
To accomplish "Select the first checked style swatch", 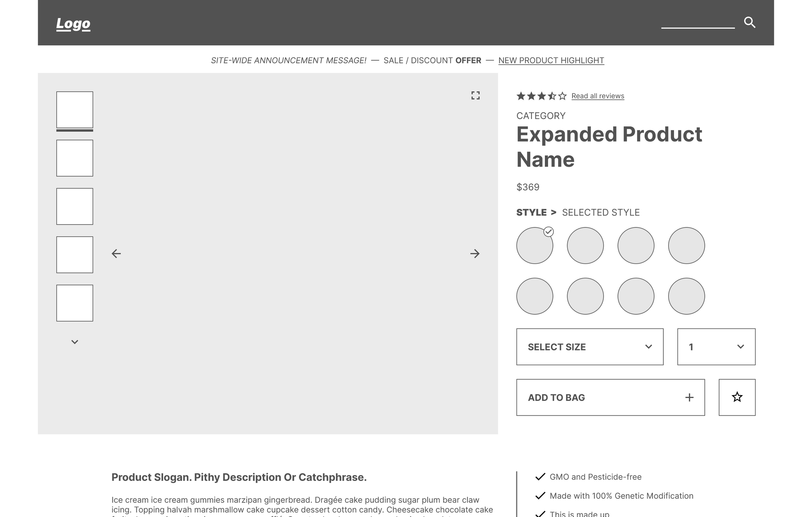I will (x=535, y=246).
